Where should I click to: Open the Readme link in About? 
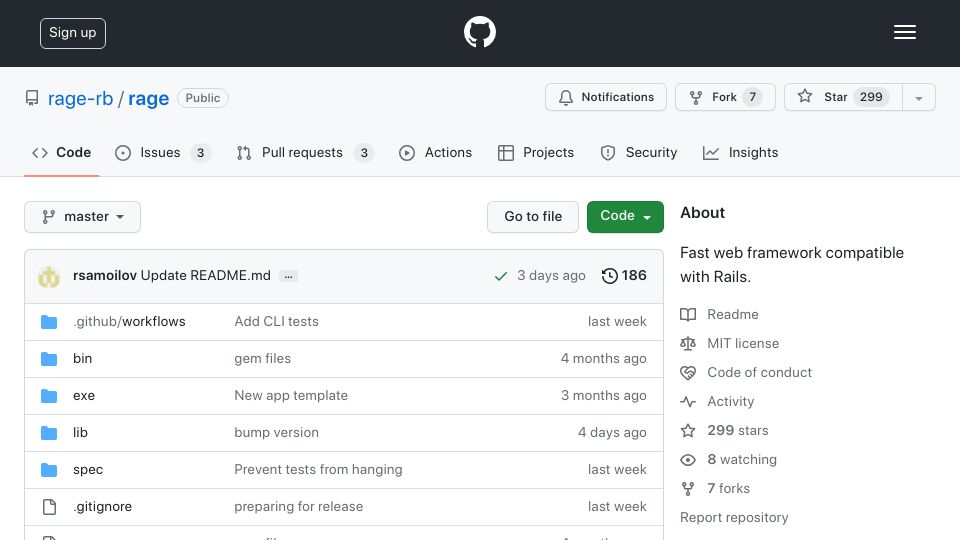pyautogui.click(x=733, y=314)
